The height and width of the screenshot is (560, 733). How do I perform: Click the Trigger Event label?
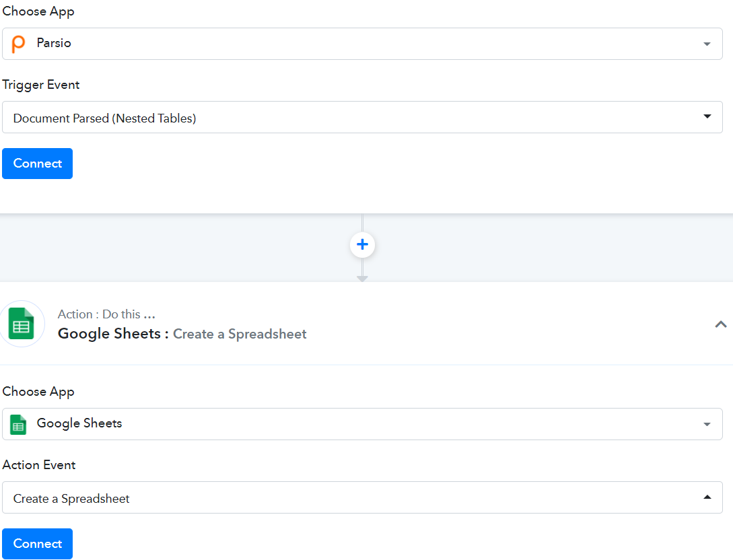coord(41,85)
